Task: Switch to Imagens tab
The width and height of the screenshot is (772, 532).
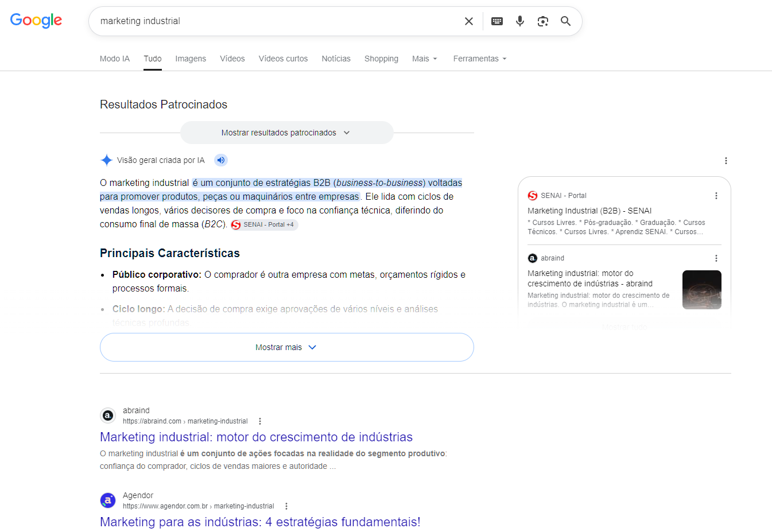Action: (191, 59)
